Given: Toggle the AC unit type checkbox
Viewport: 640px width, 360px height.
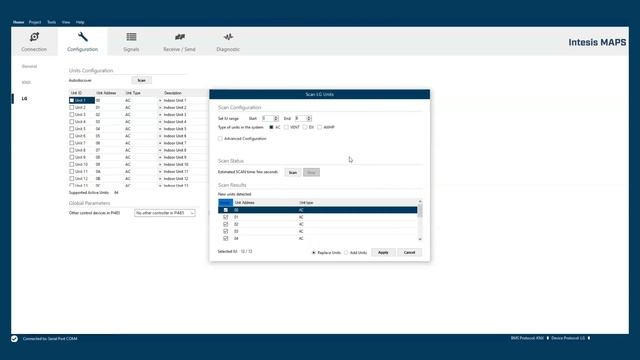Looking at the screenshot, I should tap(271, 127).
